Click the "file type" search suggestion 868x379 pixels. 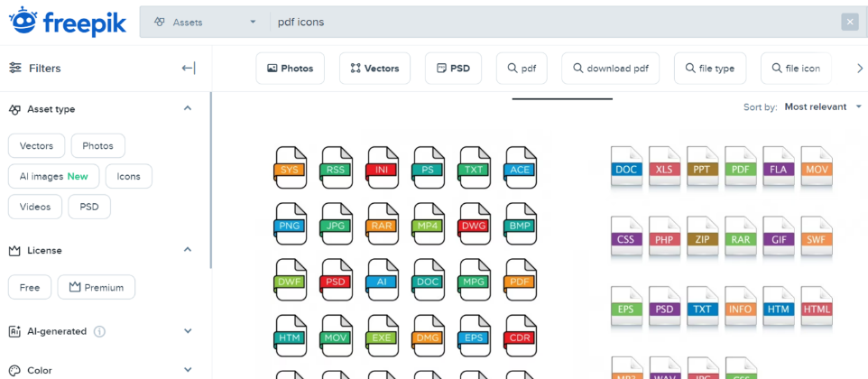click(709, 69)
